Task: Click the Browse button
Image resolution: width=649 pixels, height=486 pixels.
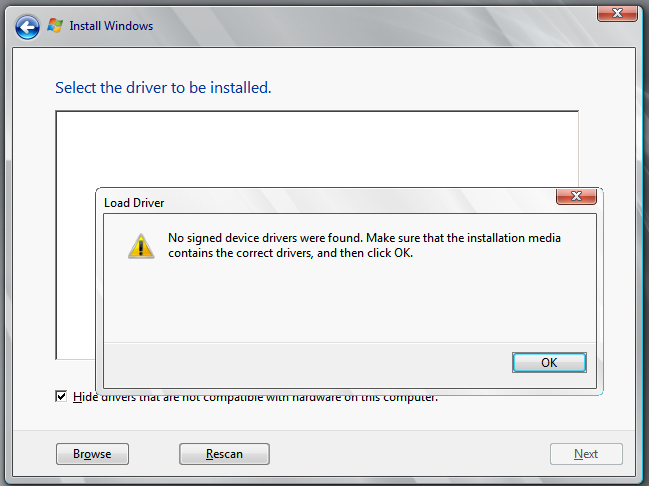Action: [92, 454]
